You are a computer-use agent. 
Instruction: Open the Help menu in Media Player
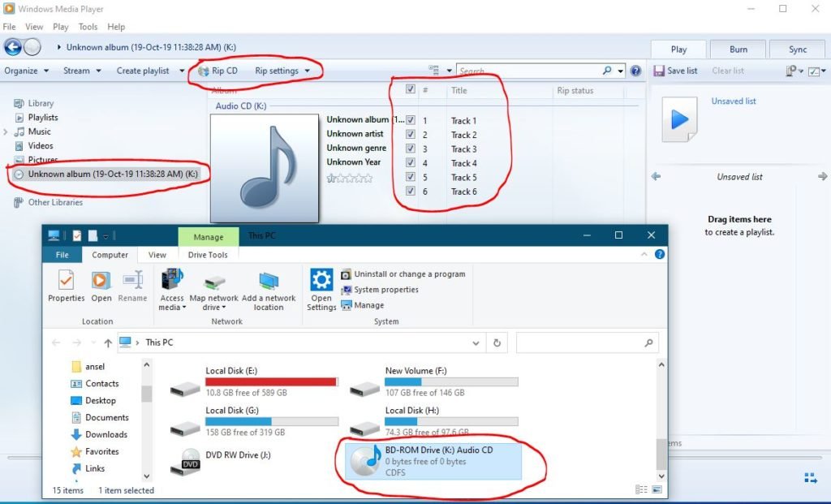pos(116,27)
